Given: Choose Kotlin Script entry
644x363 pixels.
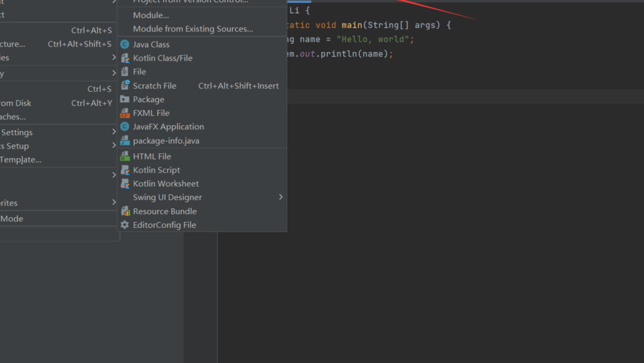Looking at the screenshot, I should coord(202,170).
